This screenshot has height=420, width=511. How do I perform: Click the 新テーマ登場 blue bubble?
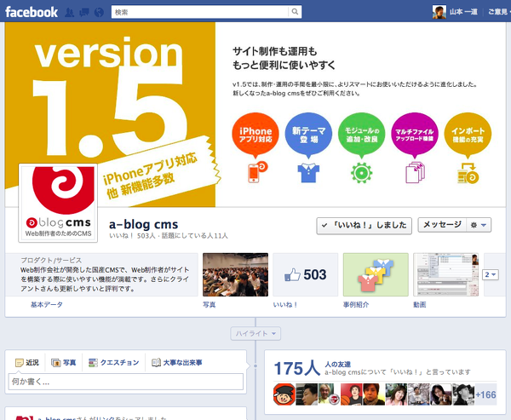[308, 135]
